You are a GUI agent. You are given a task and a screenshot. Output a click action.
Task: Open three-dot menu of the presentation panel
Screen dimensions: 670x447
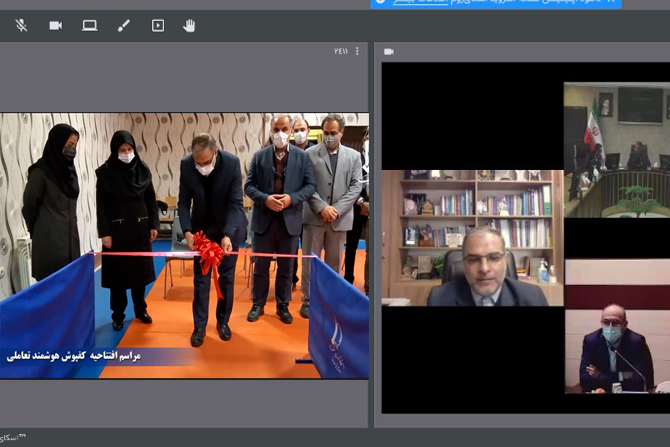tap(357, 51)
